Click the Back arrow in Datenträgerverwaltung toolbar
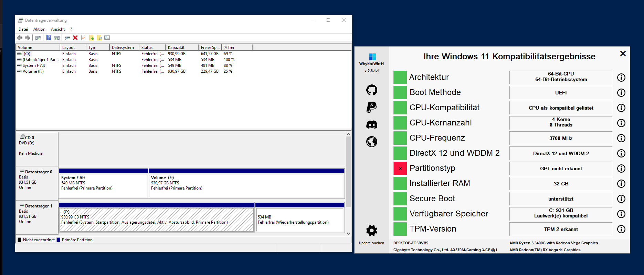 click(20, 38)
